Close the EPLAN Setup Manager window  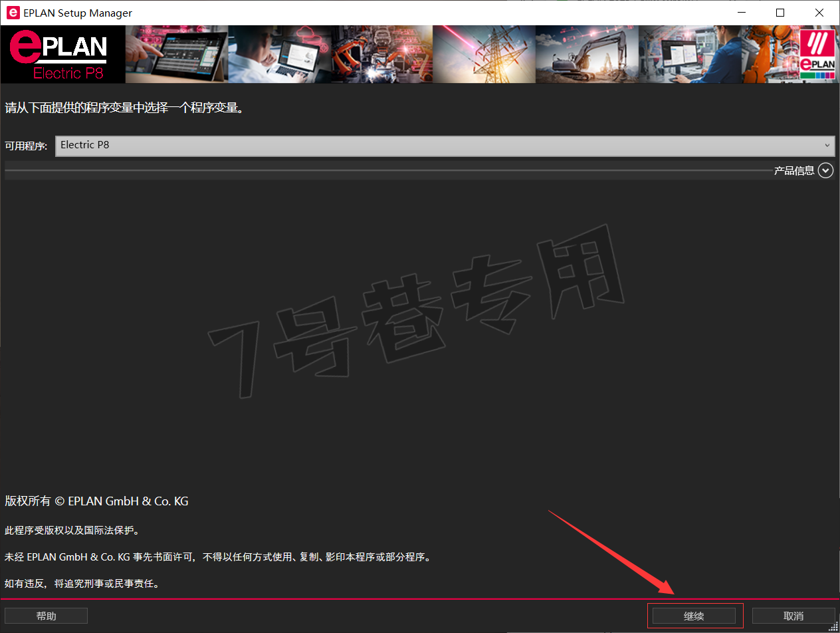click(x=819, y=13)
